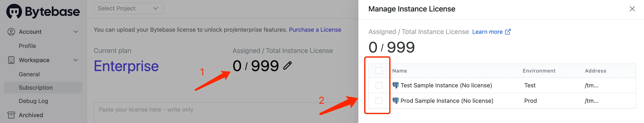Click the external link icon next to Learn more
This screenshot has height=123, width=644.
[x=508, y=32]
